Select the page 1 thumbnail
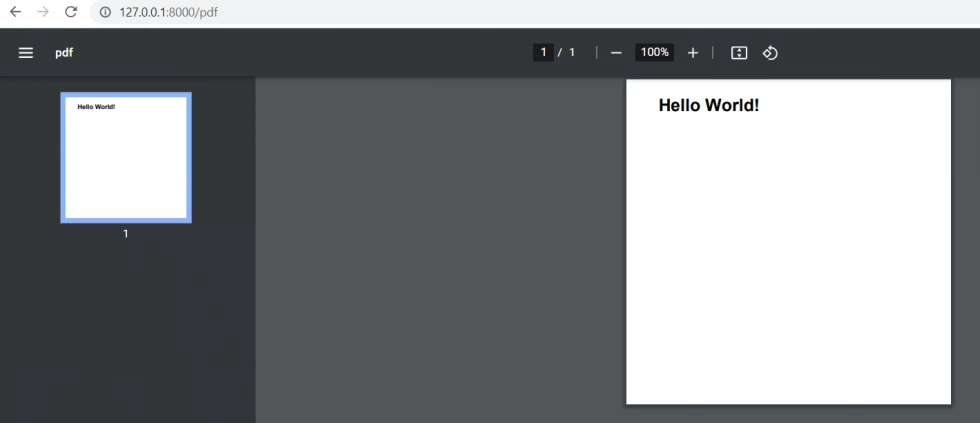 (126, 157)
